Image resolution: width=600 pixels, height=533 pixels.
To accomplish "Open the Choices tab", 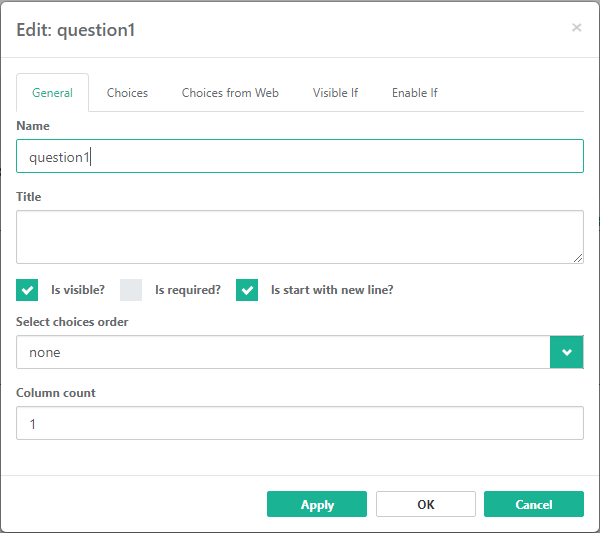I will [x=127, y=93].
